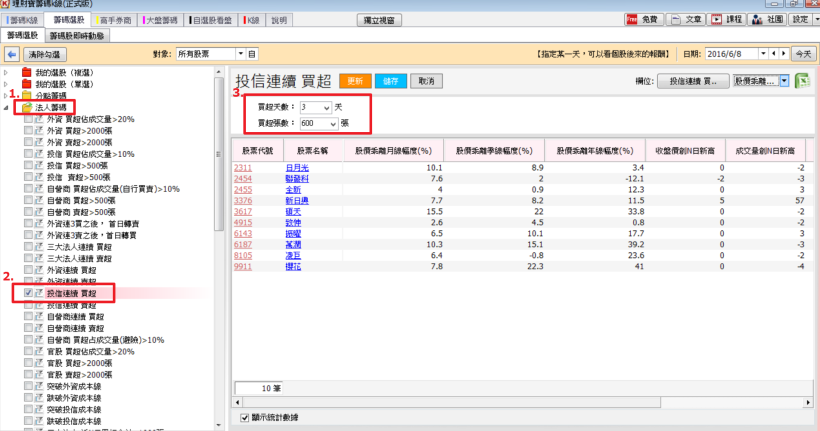Click the edit icon beside 突破外資成本線

tap(39, 386)
